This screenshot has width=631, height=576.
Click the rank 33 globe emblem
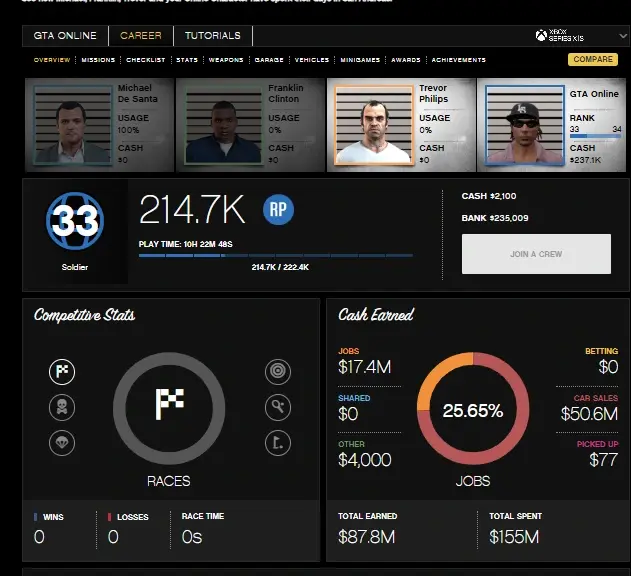(75, 221)
